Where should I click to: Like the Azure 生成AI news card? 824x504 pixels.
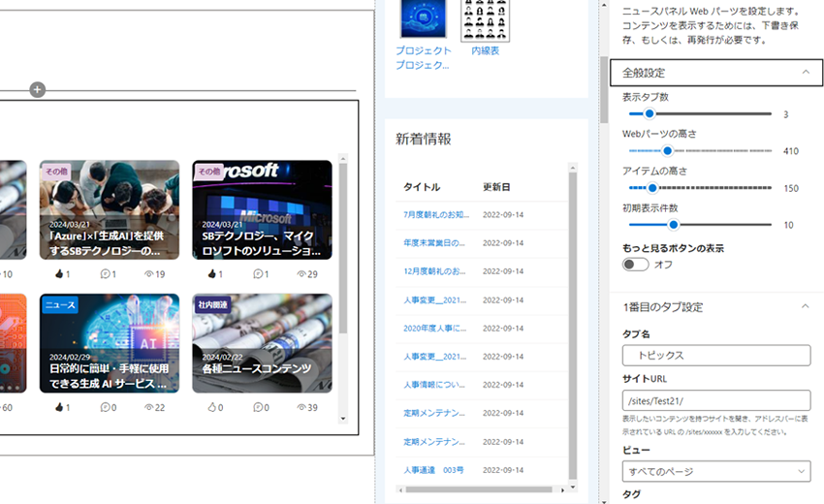tap(59, 274)
